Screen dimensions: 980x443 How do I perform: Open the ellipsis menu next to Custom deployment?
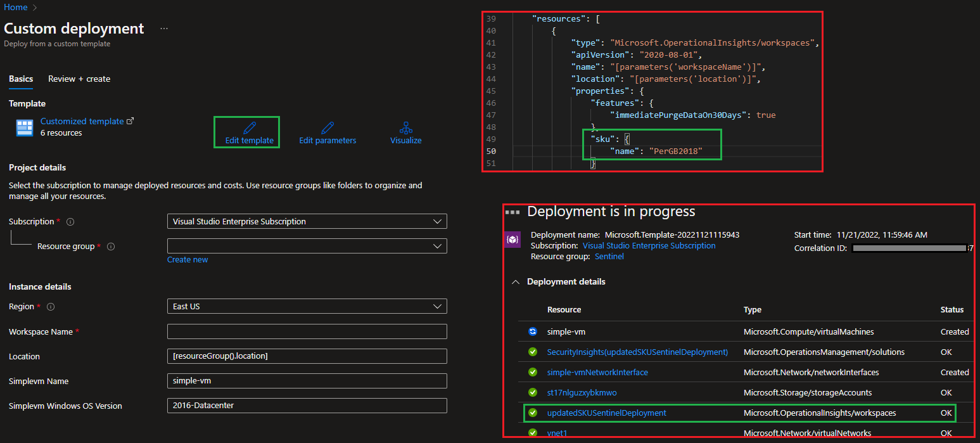[163, 29]
